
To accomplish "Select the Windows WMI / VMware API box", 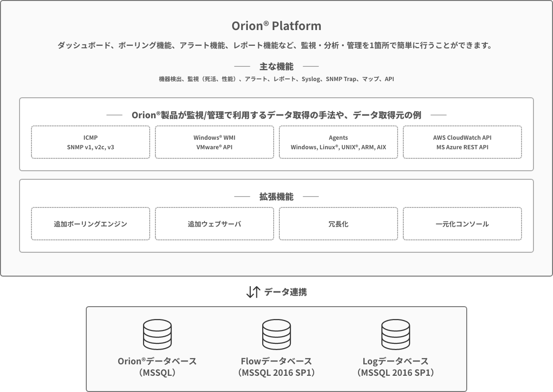I will pos(215,142).
